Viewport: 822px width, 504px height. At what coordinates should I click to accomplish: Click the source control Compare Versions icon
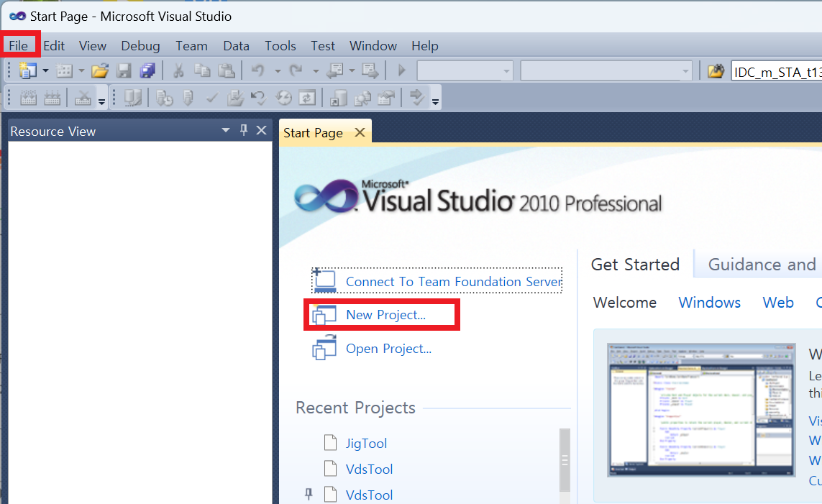click(x=362, y=98)
